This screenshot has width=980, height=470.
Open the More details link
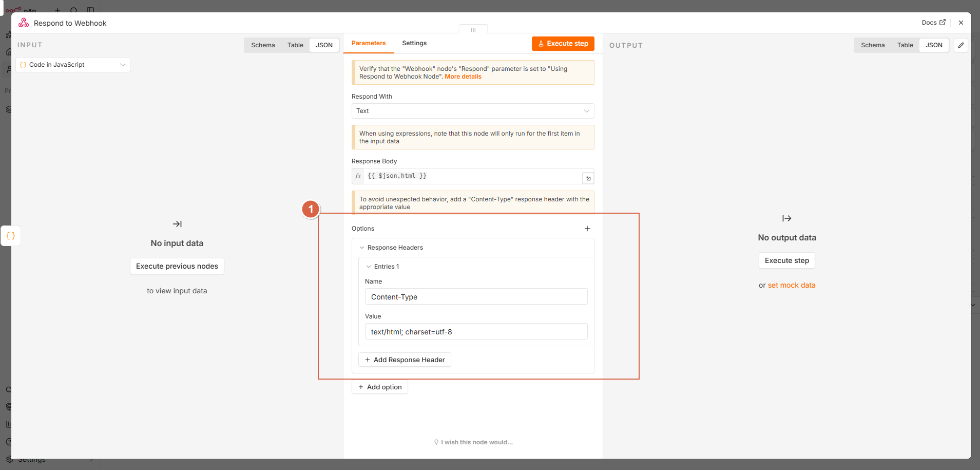click(x=463, y=77)
